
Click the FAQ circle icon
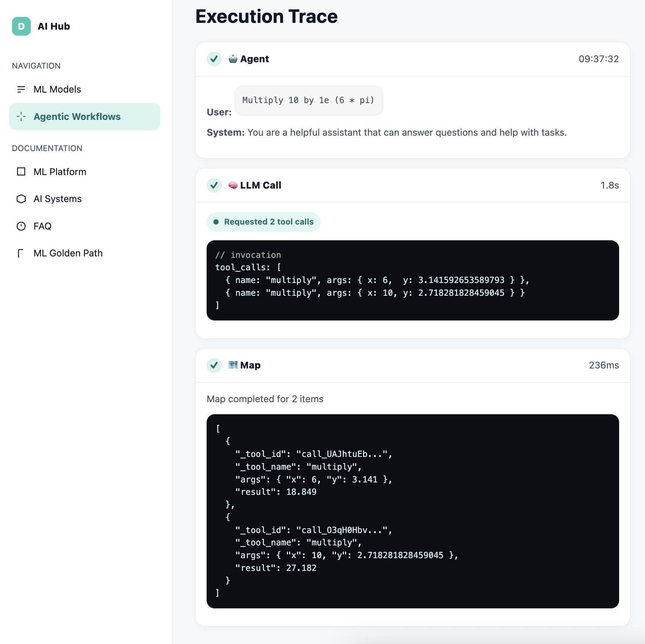[21, 226]
